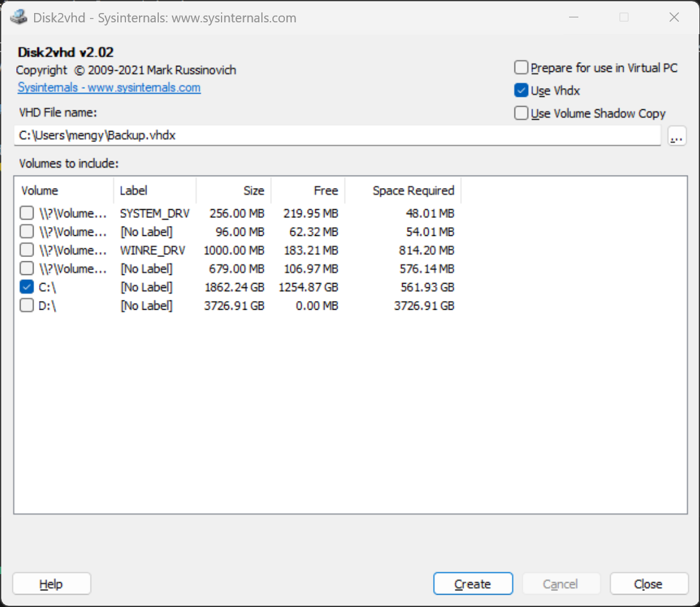This screenshot has width=700, height=607.
Task: Check the 679.00 MB unlabeled volume
Action: coord(27,268)
